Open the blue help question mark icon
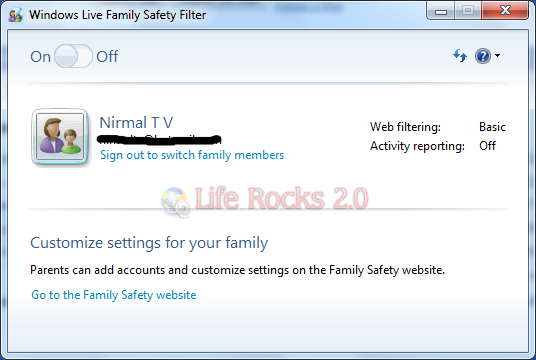This screenshot has width=536, height=360. pos(483,56)
